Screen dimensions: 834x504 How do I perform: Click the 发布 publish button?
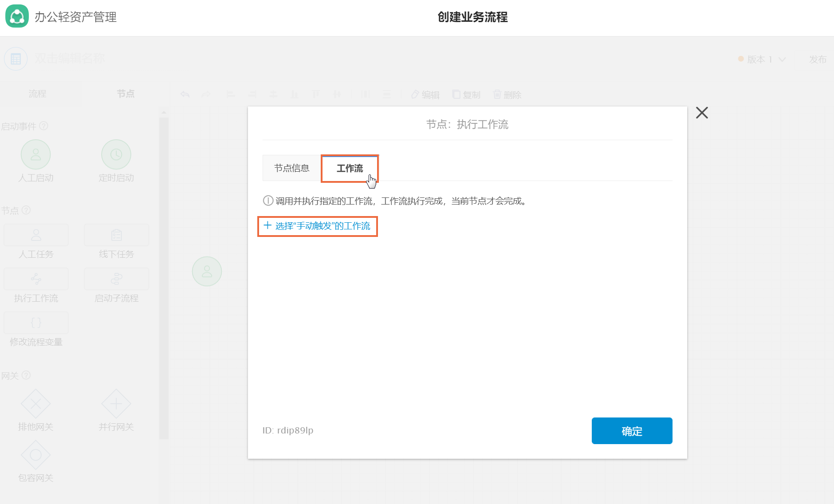click(x=818, y=59)
